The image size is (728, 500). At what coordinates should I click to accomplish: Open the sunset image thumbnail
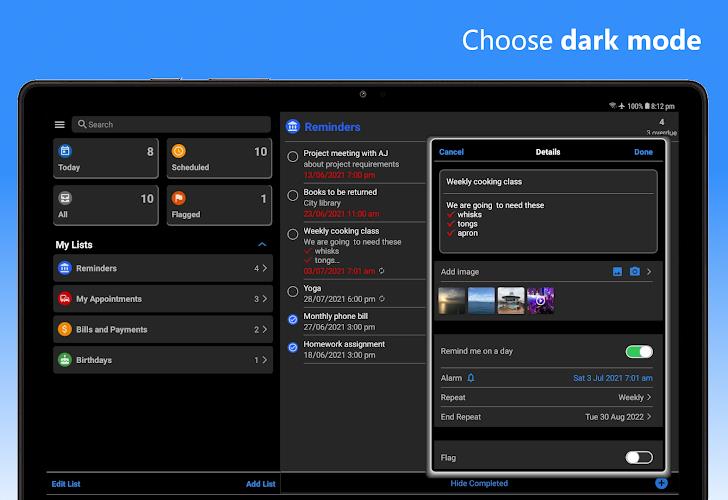point(452,300)
